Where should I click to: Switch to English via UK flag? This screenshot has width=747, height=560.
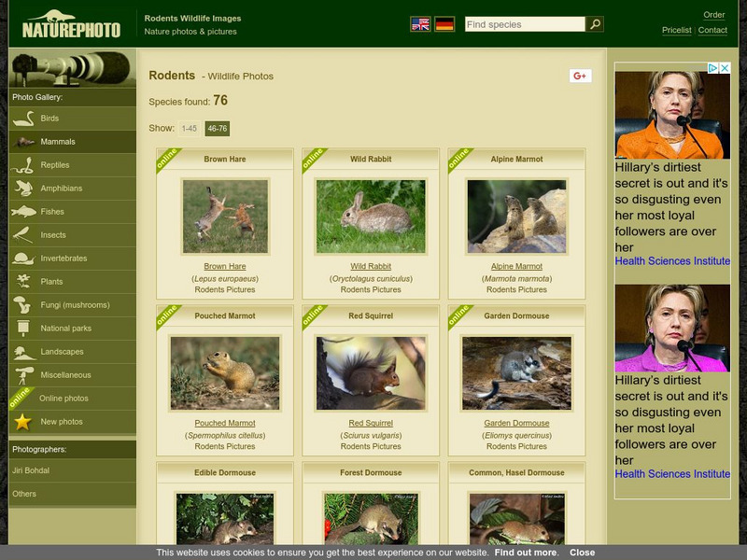(420, 24)
